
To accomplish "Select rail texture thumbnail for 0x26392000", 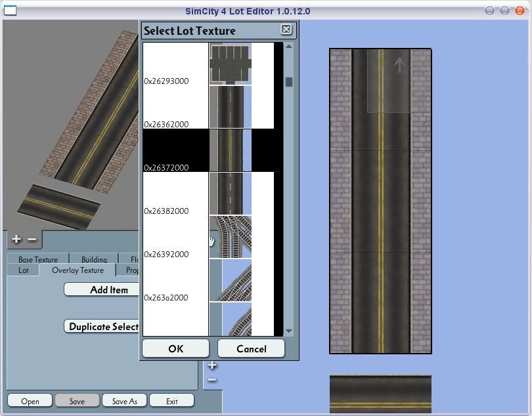I will pos(231,237).
